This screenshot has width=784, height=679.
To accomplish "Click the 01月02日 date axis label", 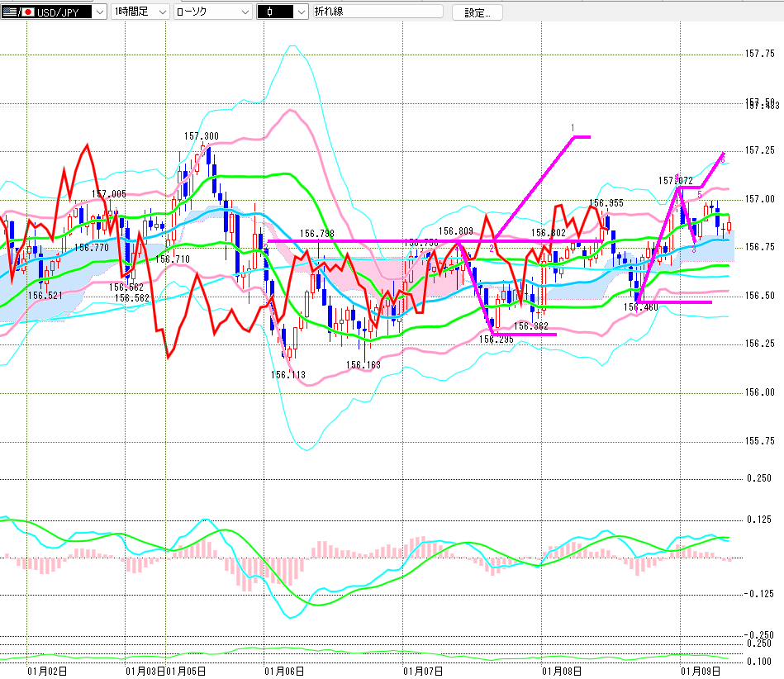I will click(x=45, y=671).
